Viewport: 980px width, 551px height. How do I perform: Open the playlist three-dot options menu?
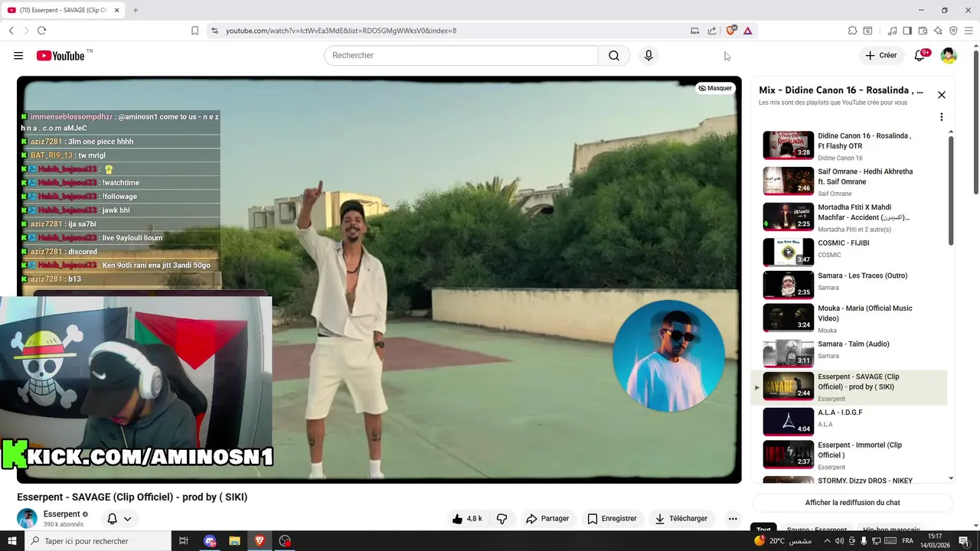[x=942, y=117]
